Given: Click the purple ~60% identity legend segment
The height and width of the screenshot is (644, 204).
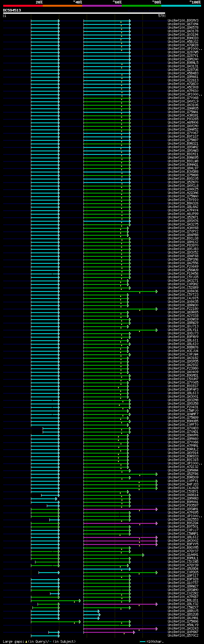Looking at the screenshot, I should coord(102,5).
